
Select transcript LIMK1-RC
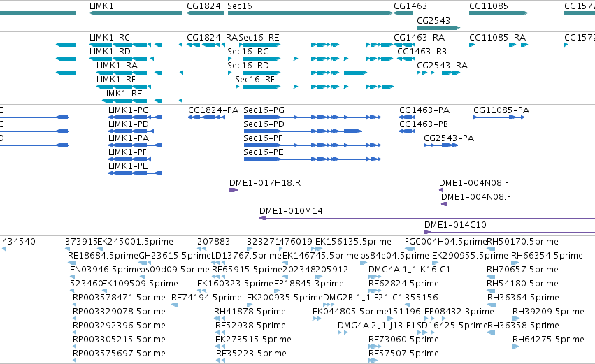(x=110, y=38)
